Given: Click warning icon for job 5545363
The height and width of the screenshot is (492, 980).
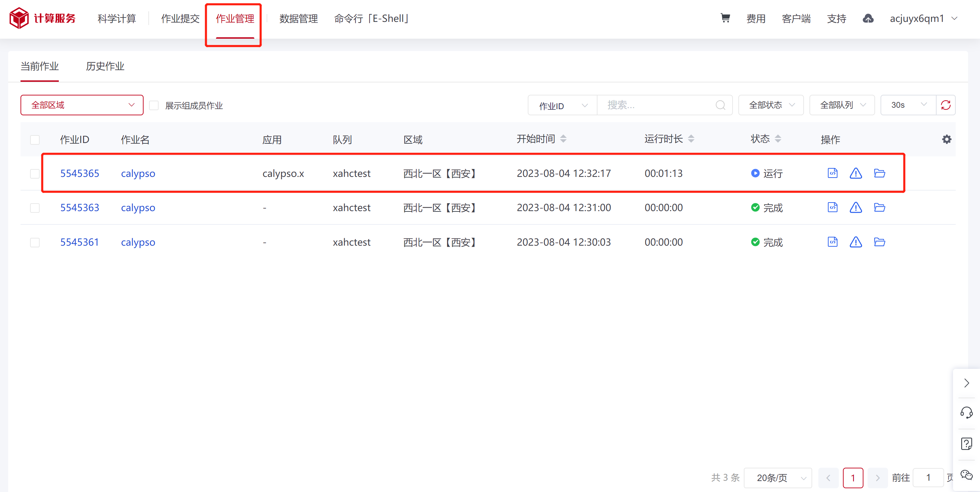Looking at the screenshot, I should tap(856, 208).
